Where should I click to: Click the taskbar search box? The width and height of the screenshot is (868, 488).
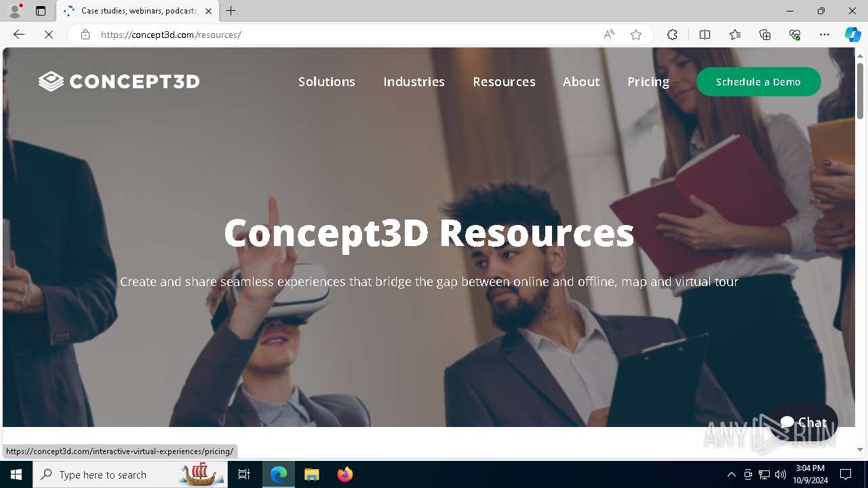coord(130,474)
